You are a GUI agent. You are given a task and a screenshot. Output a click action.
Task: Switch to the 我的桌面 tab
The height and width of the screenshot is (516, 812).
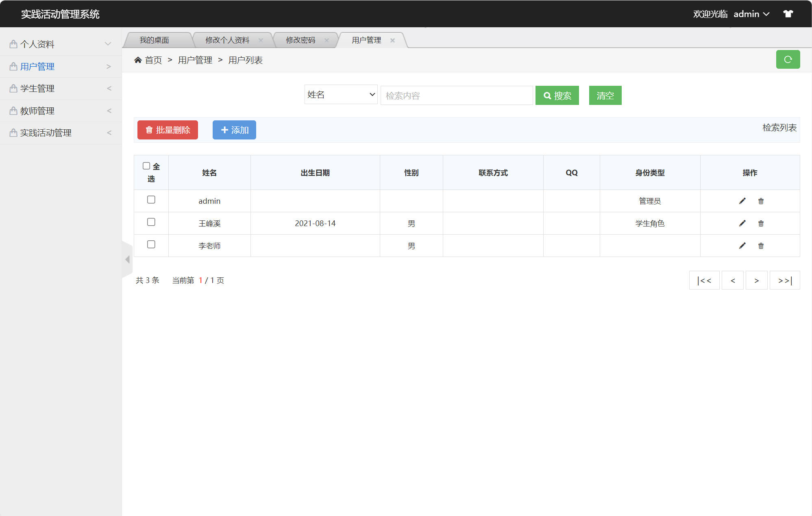(155, 39)
